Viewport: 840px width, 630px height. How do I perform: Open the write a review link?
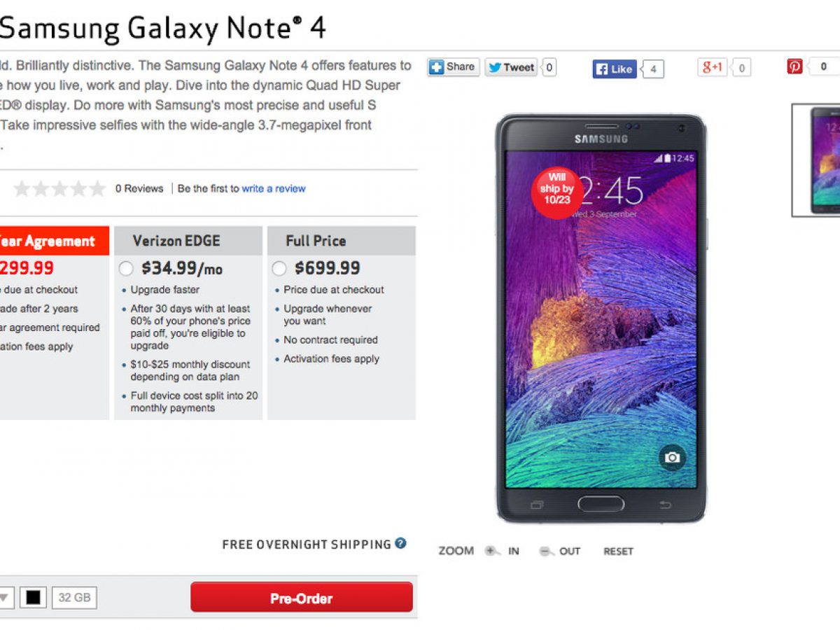click(x=274, y=188)
